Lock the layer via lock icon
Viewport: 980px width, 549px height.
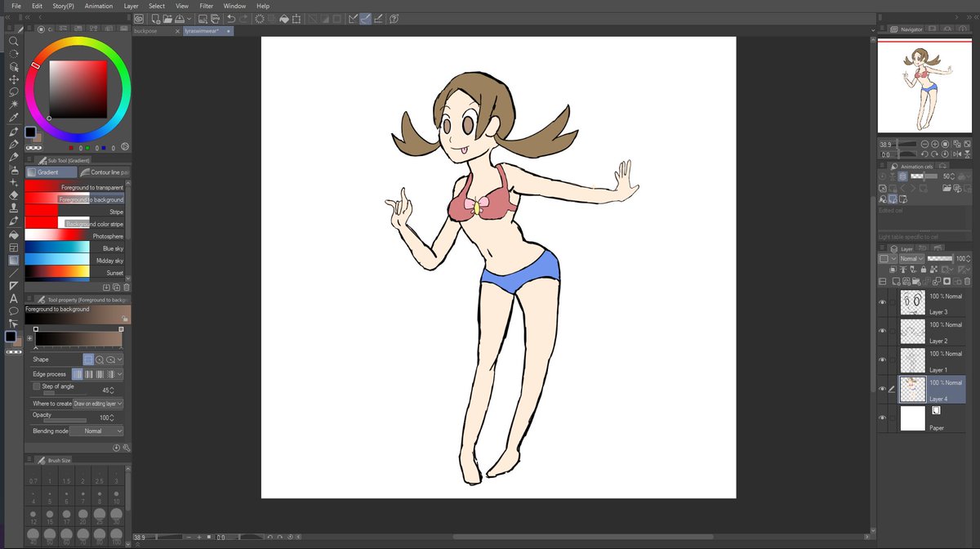[x=925, y=269]
